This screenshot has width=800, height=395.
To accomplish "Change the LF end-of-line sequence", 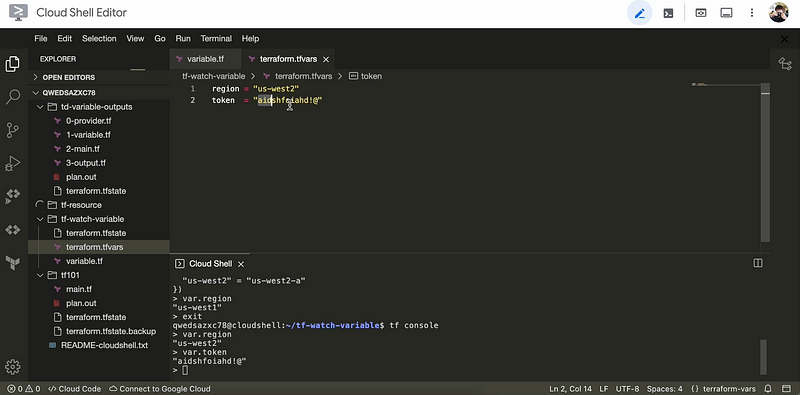I will click(x=604, y=389).
